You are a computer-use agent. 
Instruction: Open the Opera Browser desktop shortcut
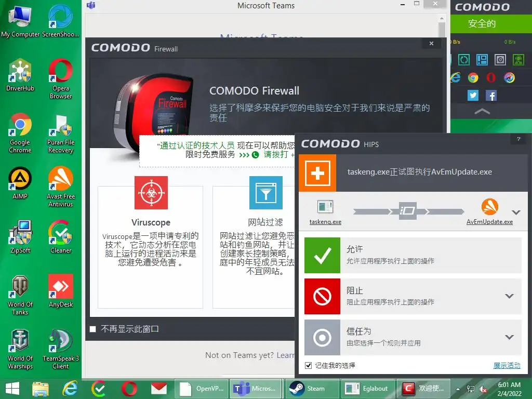point(60,79)
